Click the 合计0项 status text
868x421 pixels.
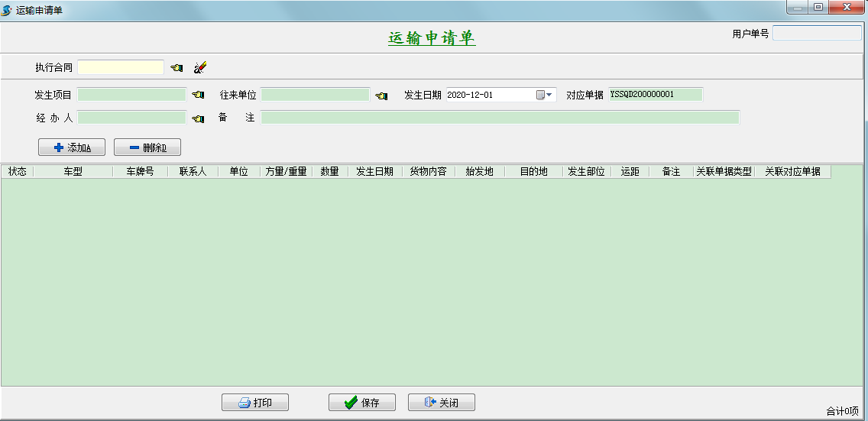842,411
